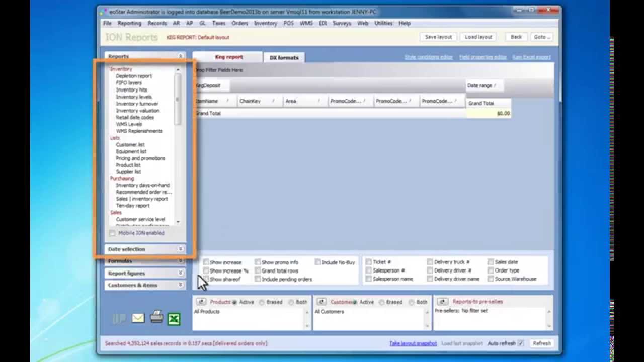Click the Save layout button
Screen dimensions: 644x362
(x=438, y=37)
